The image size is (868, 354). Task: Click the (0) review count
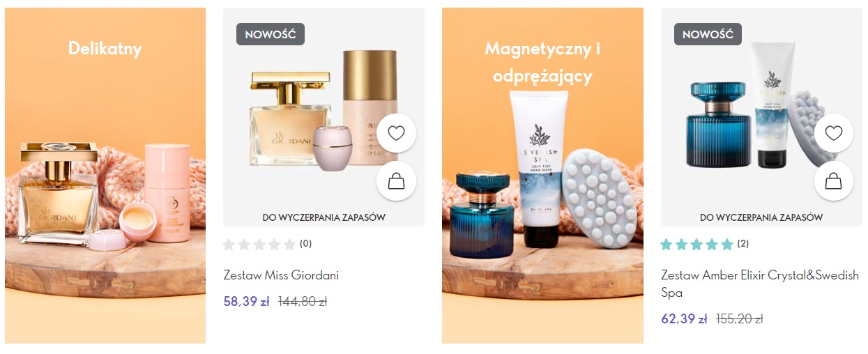tap(306, 244)
